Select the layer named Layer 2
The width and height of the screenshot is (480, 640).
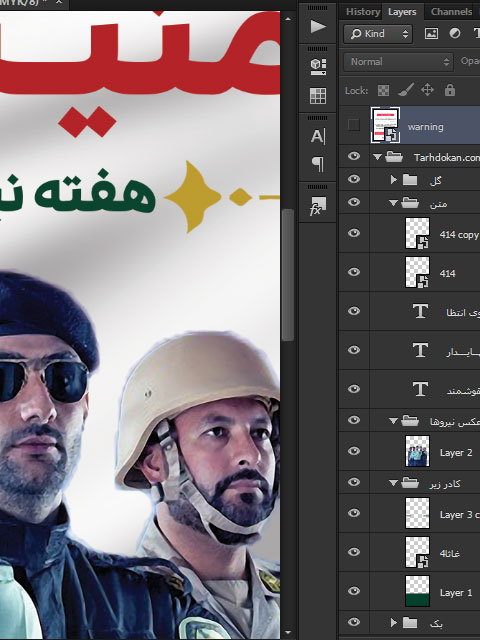456,452
